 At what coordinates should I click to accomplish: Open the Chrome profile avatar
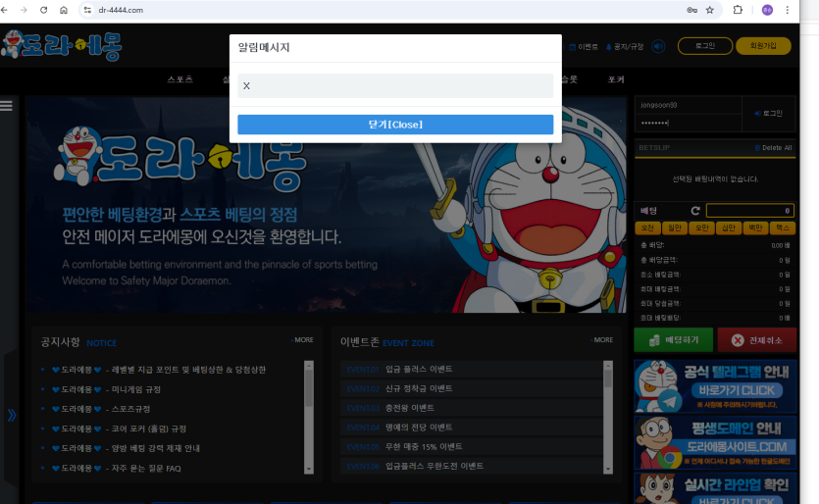(x=767, y=10)
